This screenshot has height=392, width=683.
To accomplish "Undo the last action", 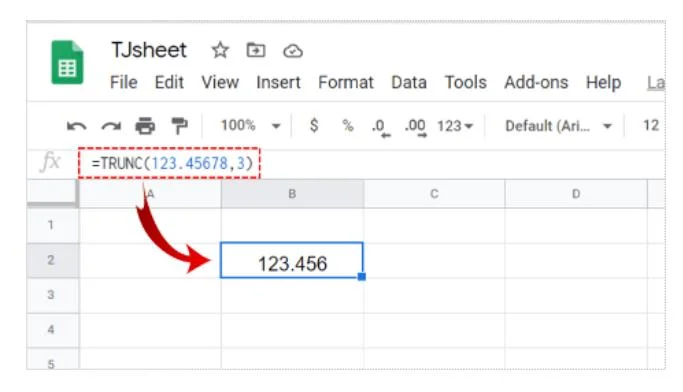I will 77,126.
